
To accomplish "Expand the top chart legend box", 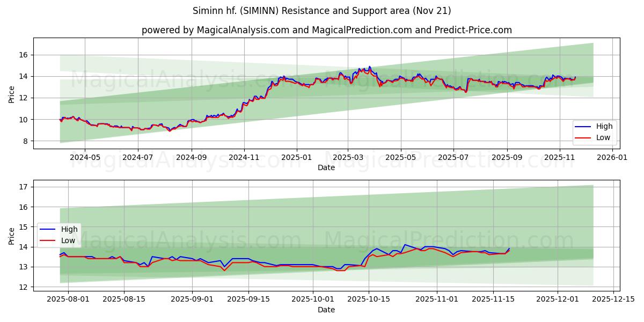I will (x=595, y=131).
